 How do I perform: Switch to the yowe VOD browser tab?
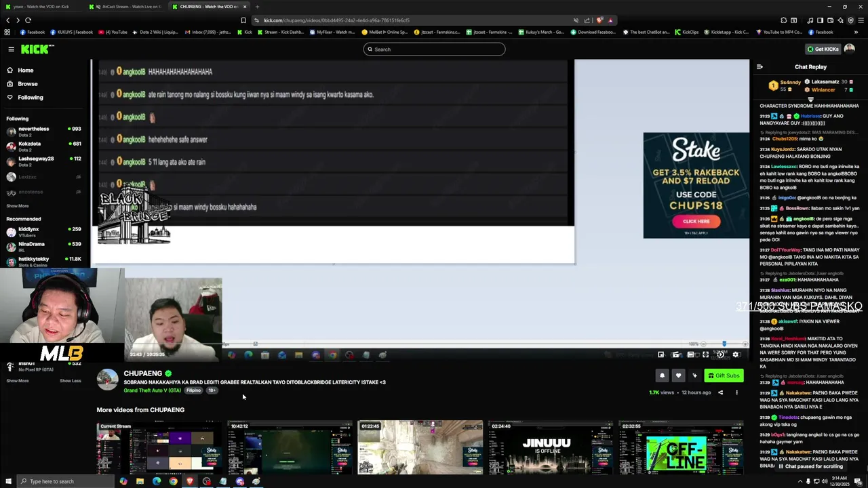click(43, 7)
